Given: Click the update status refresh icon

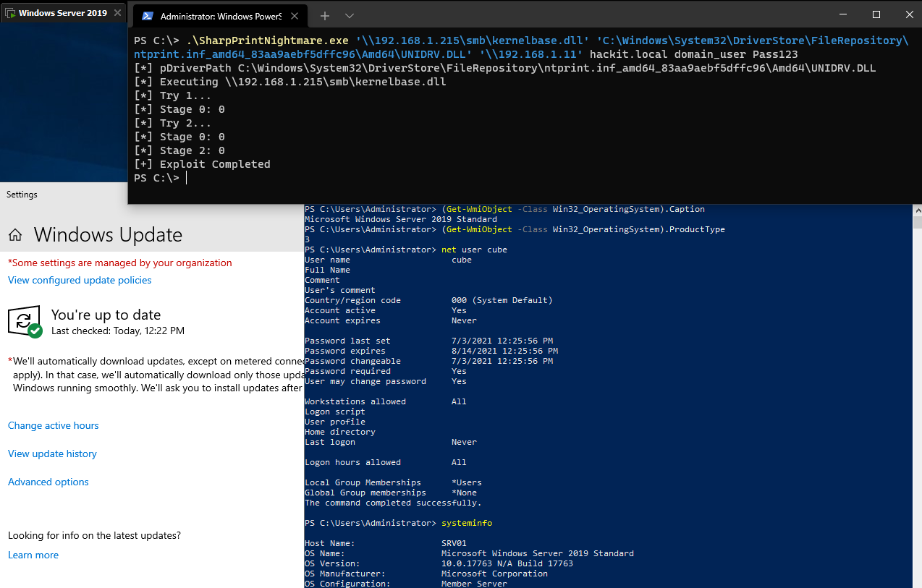Looking at the screenshot, I should click(25, 321).
